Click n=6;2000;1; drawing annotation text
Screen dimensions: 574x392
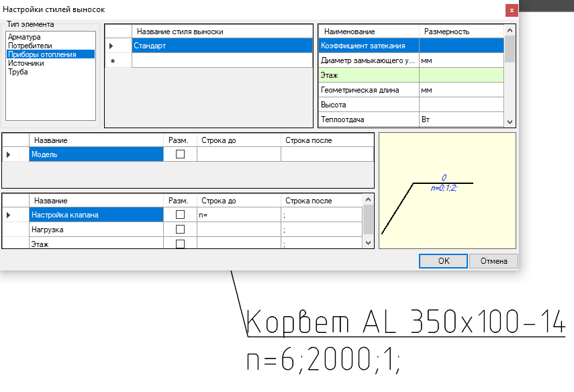(x=324, y=359)
